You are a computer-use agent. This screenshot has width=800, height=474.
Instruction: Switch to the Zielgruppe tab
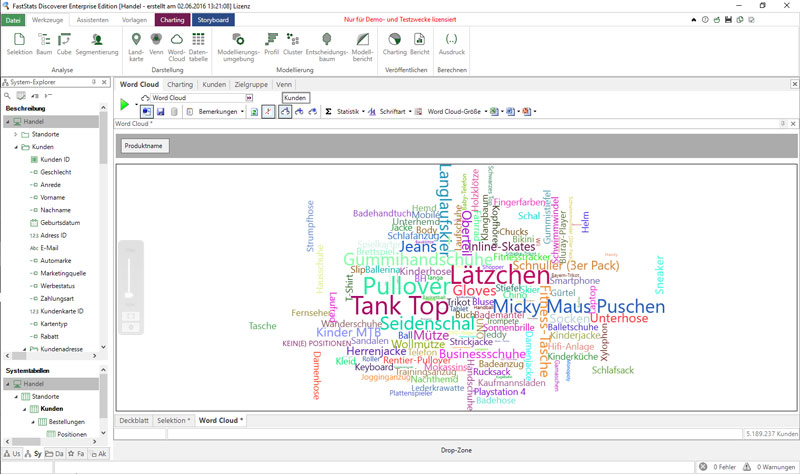(249, 85)
